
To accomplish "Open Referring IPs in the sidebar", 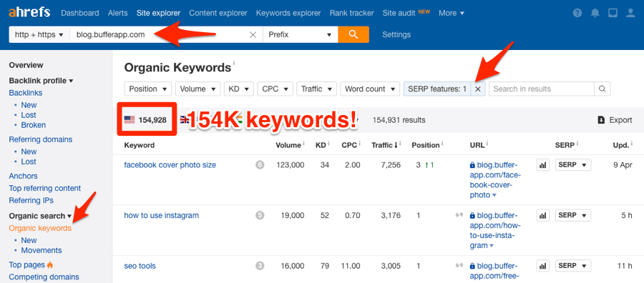I will 31,201.
